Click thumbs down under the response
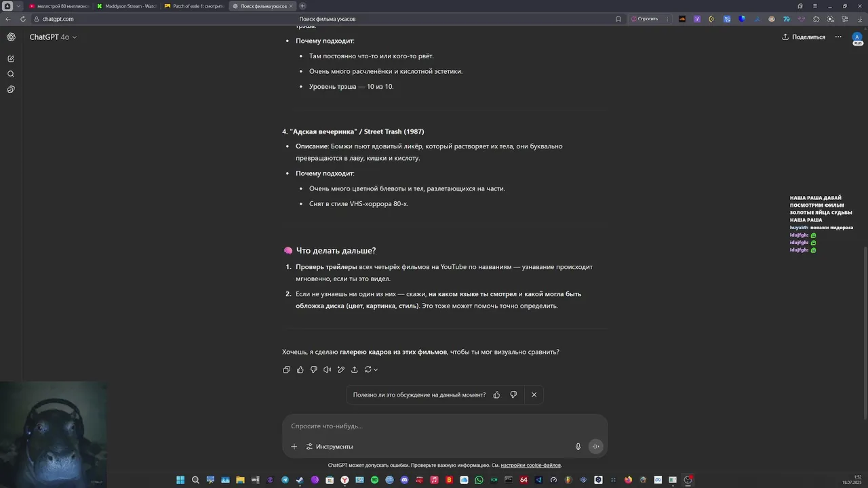 tap(313, 369)
